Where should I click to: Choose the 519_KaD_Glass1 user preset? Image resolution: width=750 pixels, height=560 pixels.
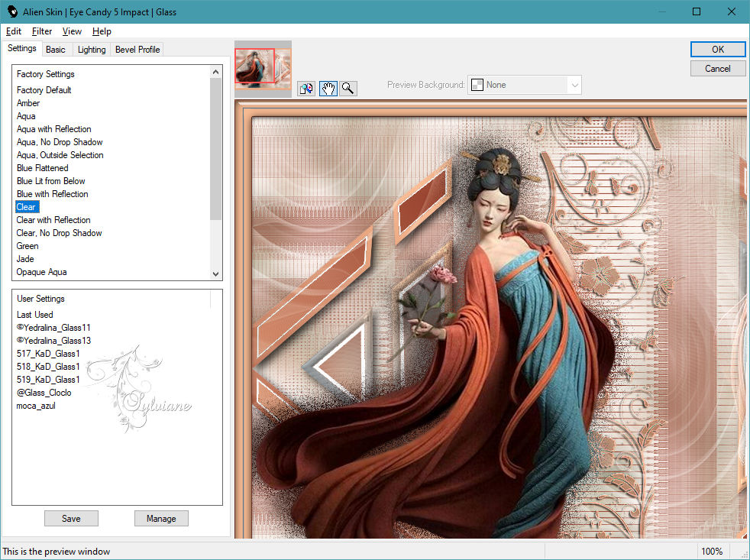point(48,379)
